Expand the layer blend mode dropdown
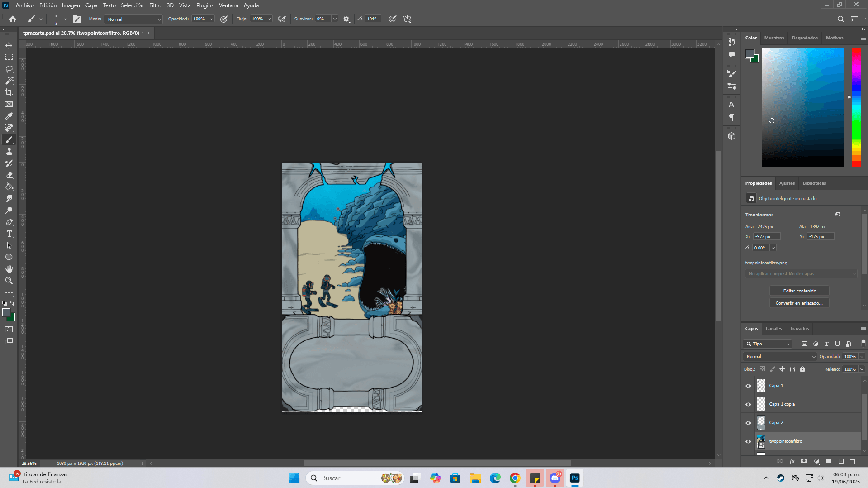This screenshot has height=488, width=868. pos(779,357)
